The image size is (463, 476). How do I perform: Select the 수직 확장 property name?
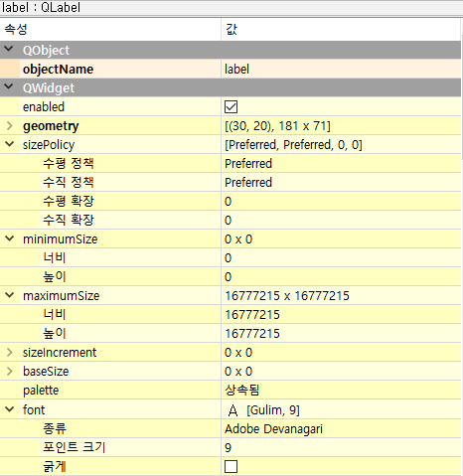coord(69,220)
